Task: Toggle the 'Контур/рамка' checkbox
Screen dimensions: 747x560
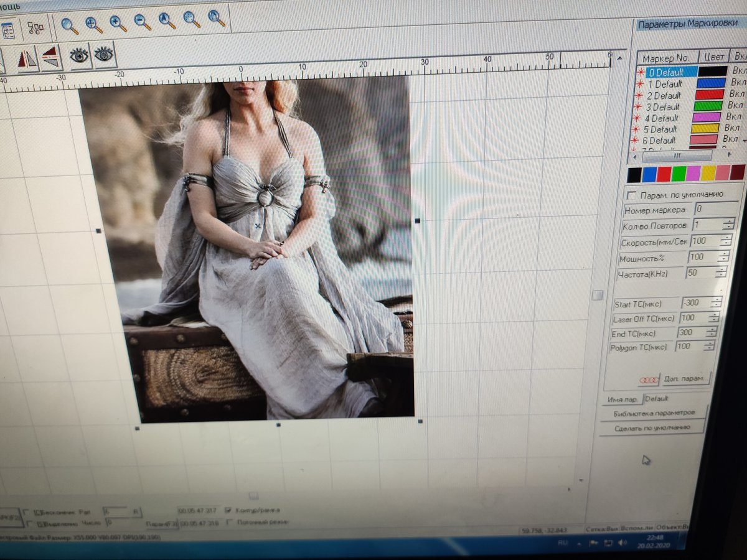Action: coord(228,510)
